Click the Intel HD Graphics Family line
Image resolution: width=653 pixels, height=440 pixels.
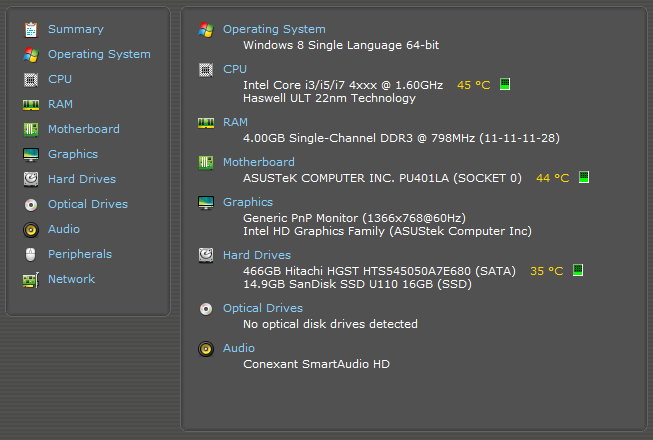coord(387,231)
